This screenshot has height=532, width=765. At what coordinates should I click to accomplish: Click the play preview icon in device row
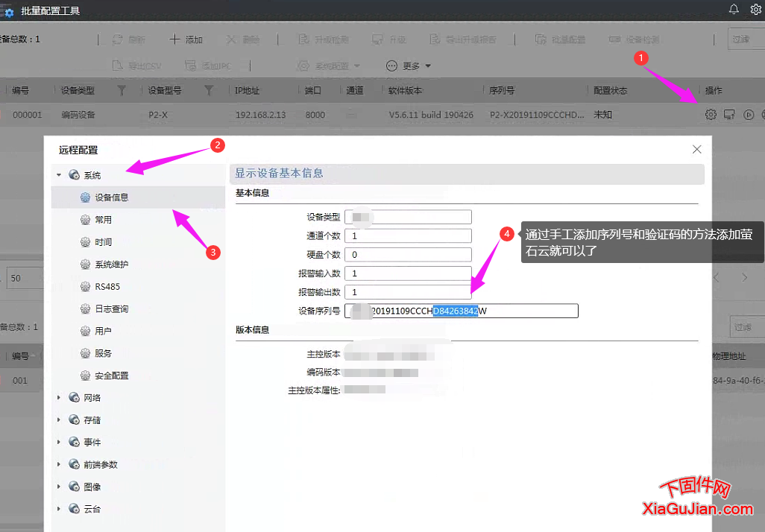[749, 115]
